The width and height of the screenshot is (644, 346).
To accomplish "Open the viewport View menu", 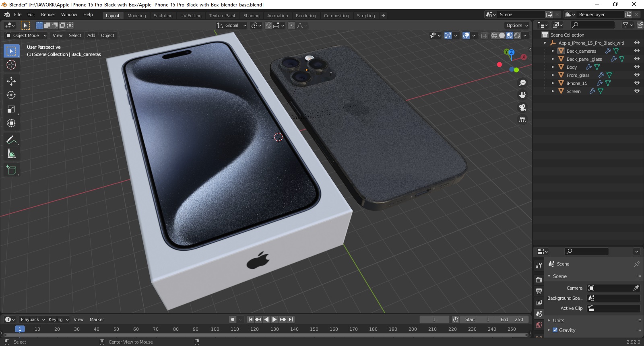I will [58, 35].
